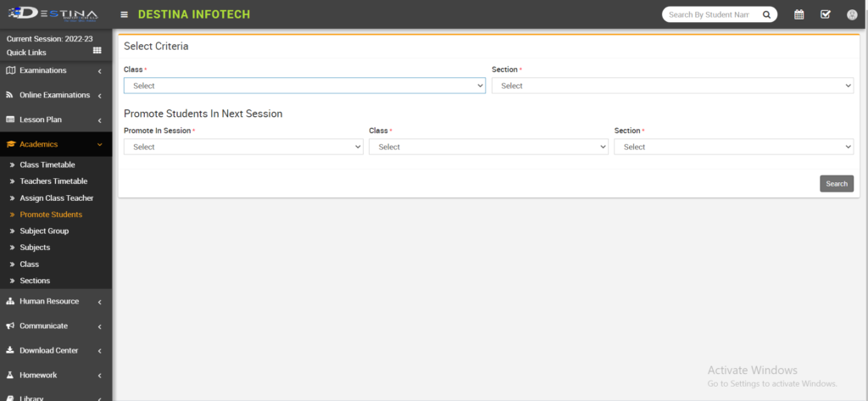Open the Class dropdown under Promote Students
This screenshot has height=401, width=868.
tap(488, 147)
